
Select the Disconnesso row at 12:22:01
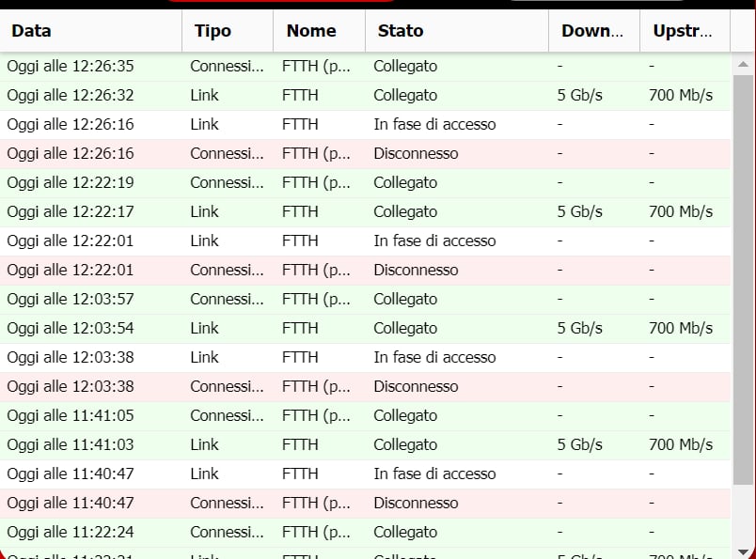click(416, 271)
